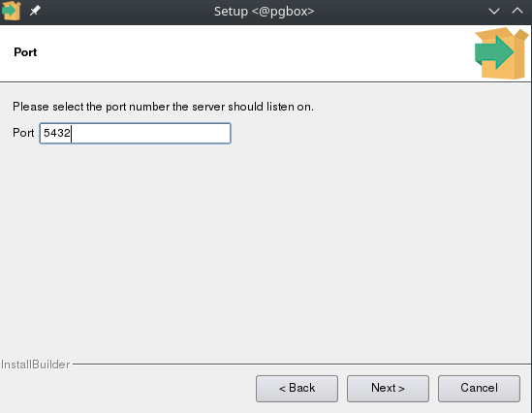Proceed with the Next > button
The image size is (532, 413).
(x=388, y=388)
